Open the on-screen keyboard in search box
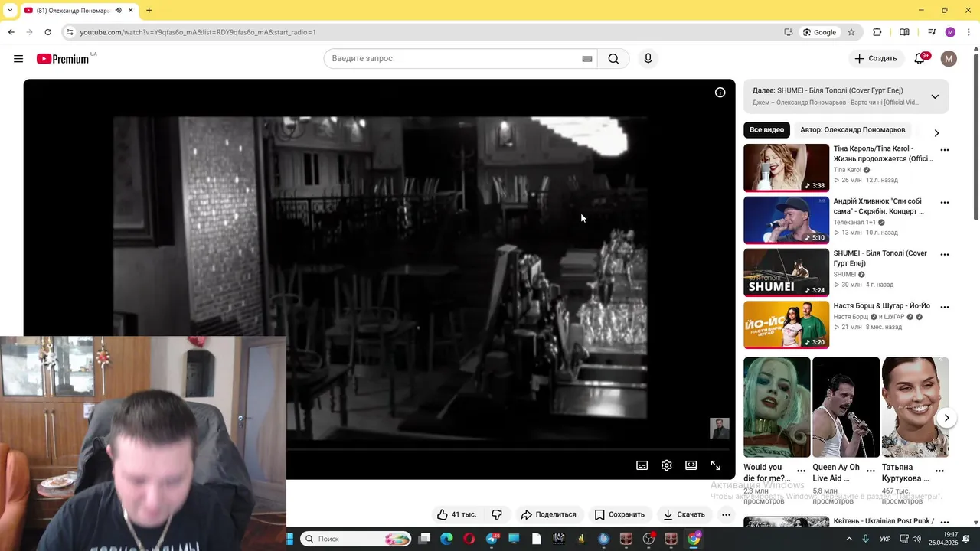This screenshot has height=551, width=980. pos(587,59)
